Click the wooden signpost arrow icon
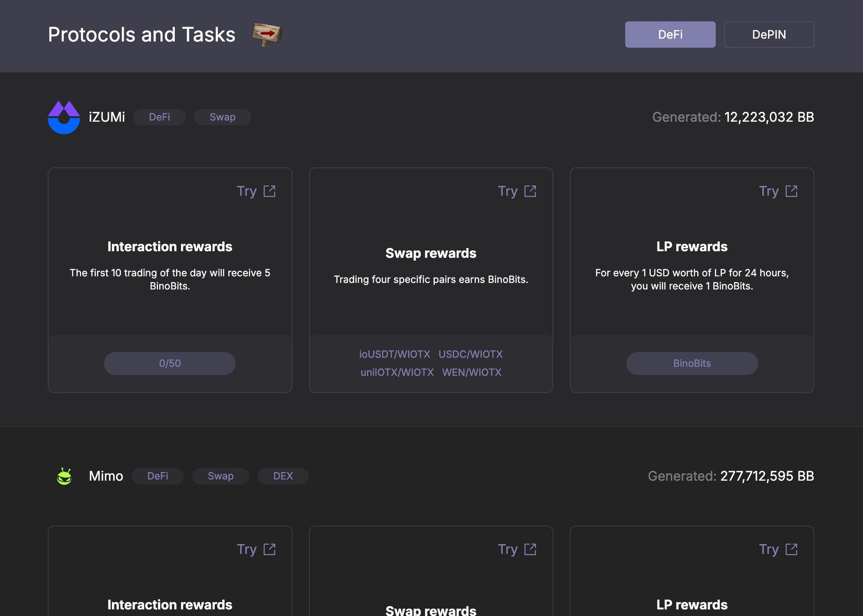 pyautogui.click(x=267, y=35)
